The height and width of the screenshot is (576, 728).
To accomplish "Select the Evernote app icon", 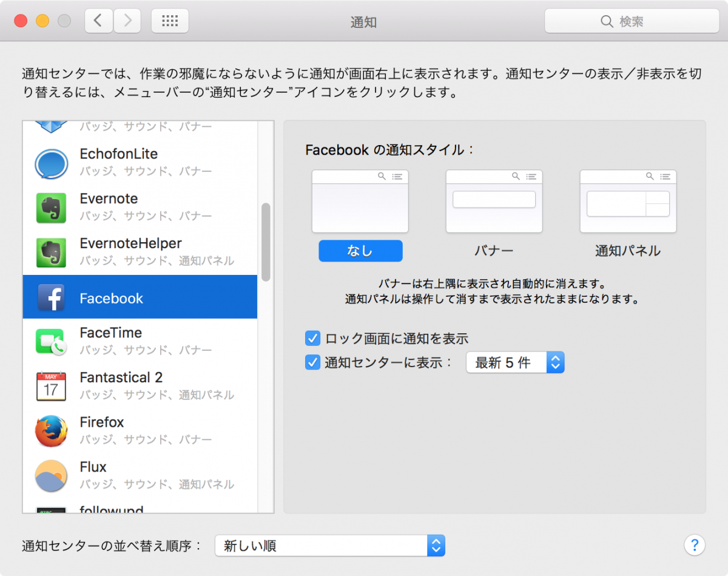I will (x=51, y=207).
